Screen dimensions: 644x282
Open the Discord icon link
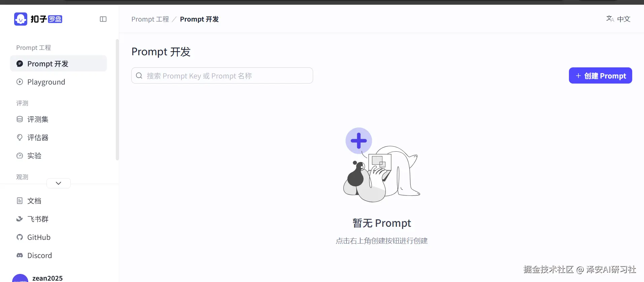(20, 255)
